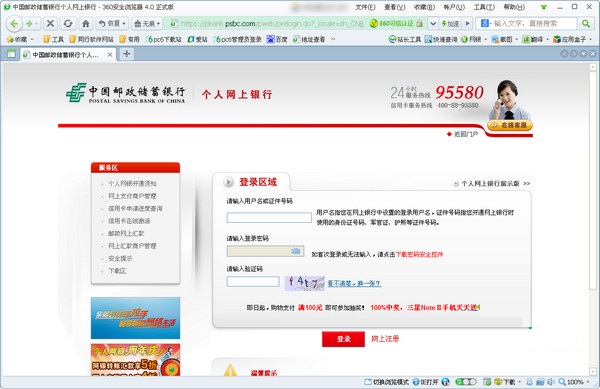Click the 下载密码安全控件 link
This screenshot has height=389, width=600.
(x=419, y=254)
